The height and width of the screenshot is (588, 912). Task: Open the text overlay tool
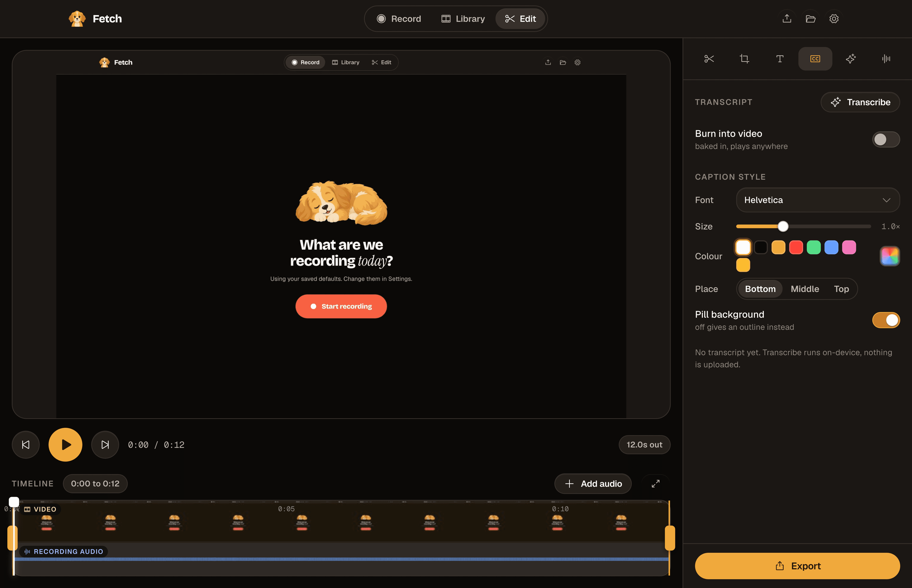779,59
